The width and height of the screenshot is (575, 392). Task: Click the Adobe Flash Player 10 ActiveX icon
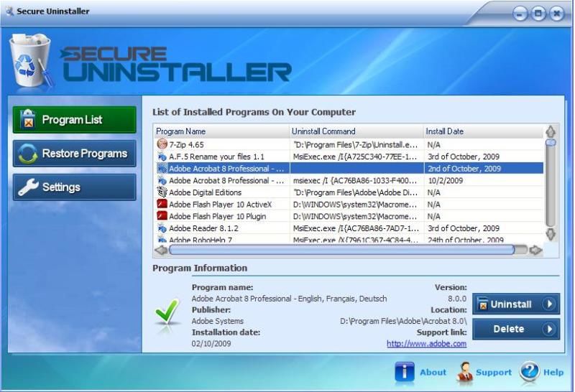pyautogui.click(x=162, y=204)
